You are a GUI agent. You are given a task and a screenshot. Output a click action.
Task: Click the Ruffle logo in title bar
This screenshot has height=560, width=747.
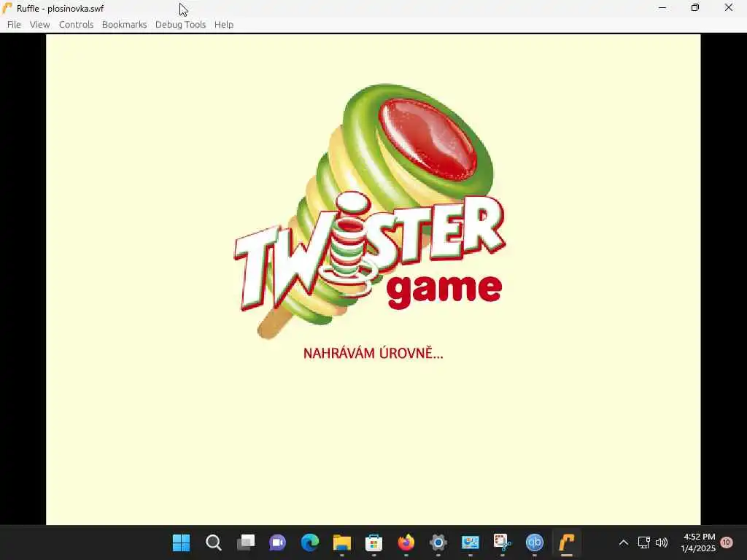coord(7,8)
